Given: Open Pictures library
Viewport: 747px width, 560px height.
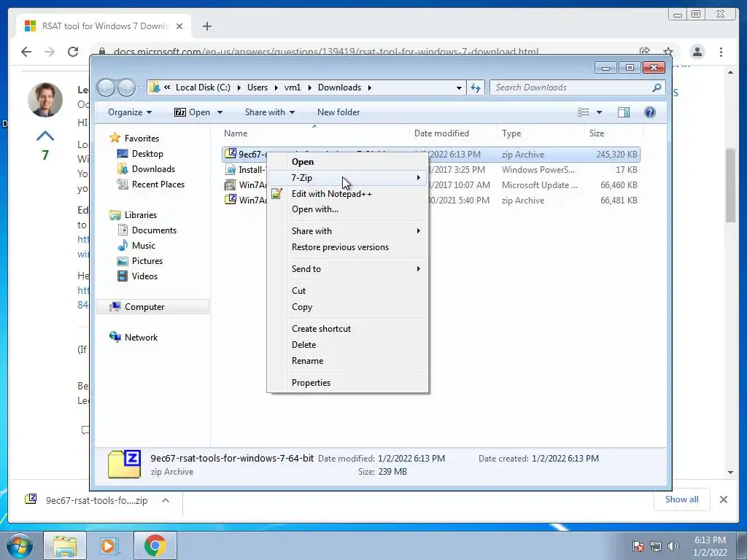Looking at the screenshot, I should [141, 261].
